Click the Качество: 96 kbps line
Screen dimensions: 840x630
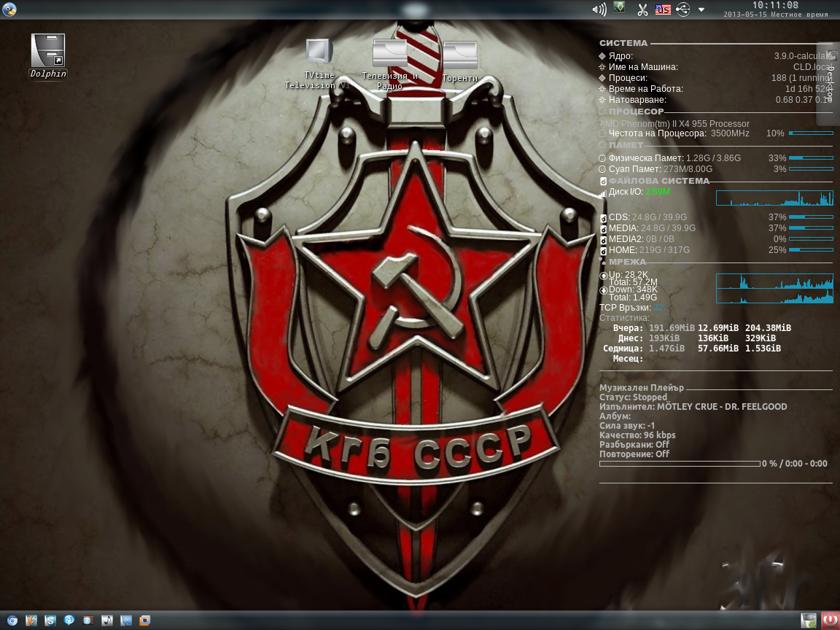(x=637, y=435)
